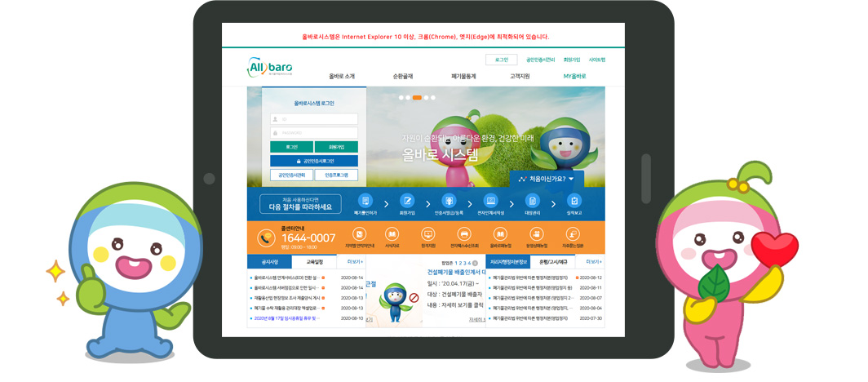Open notice 폐기물 수탁 재활용 관리대장 엑셀업로드
This screenshot has width=868, height=382.
point(287,308)
